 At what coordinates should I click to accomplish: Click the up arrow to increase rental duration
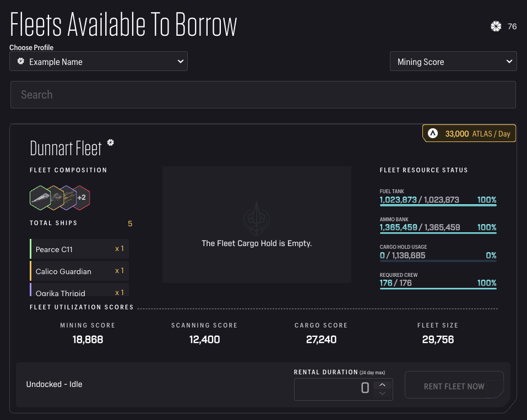(x=382, y=384)
